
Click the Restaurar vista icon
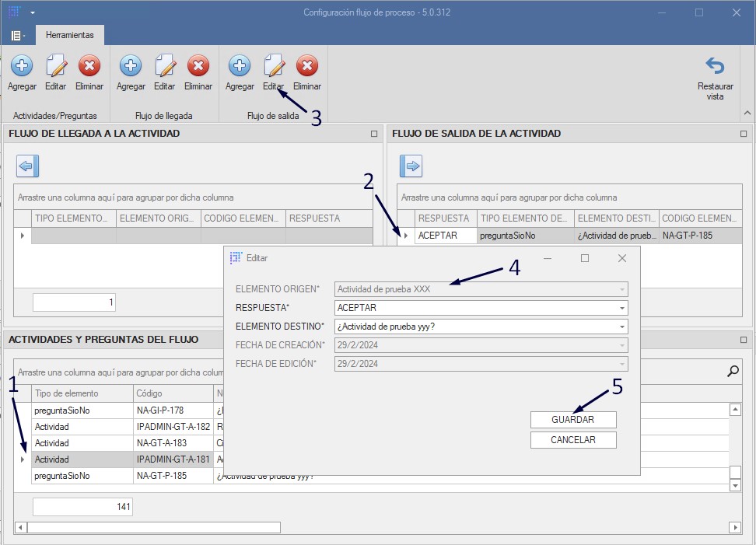coord(715,66)
